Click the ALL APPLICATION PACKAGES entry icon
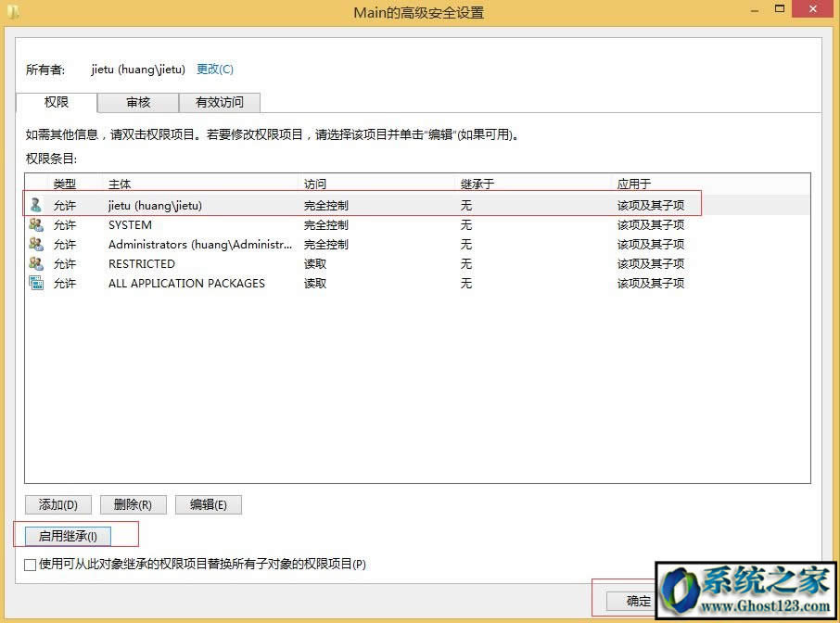 point(33,283)
